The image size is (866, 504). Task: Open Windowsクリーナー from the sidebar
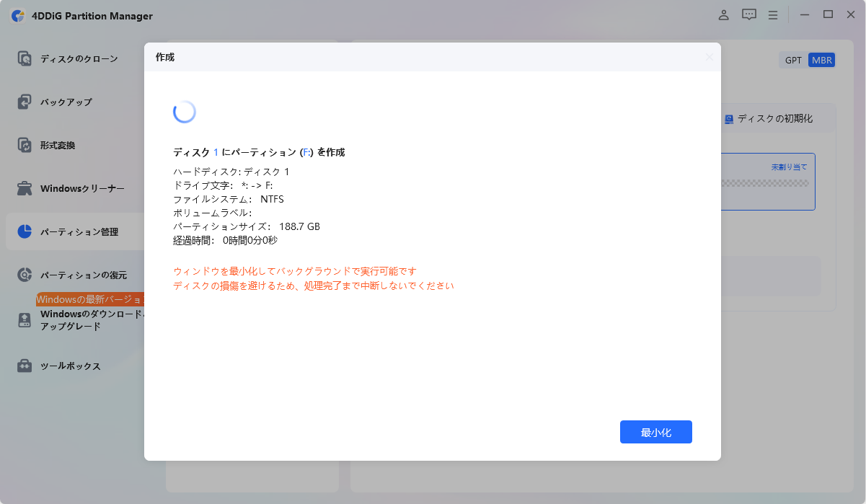coord(82,188)
